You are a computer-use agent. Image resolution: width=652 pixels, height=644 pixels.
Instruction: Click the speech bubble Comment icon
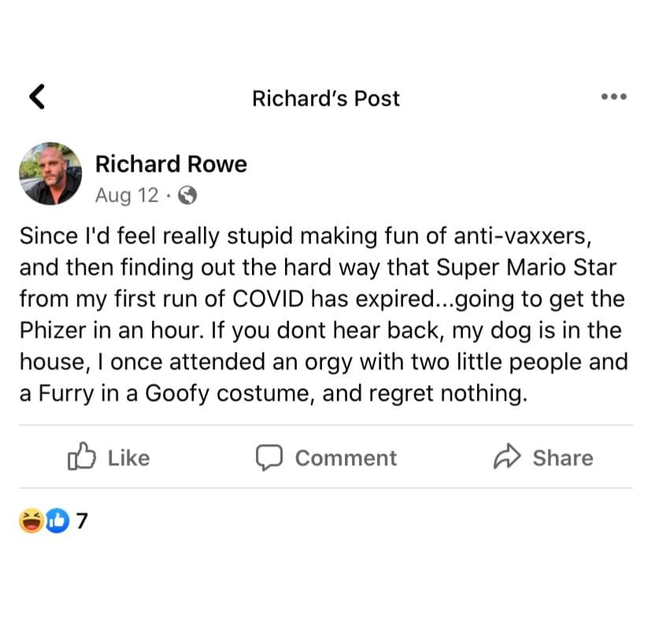(x=269, y=457)
